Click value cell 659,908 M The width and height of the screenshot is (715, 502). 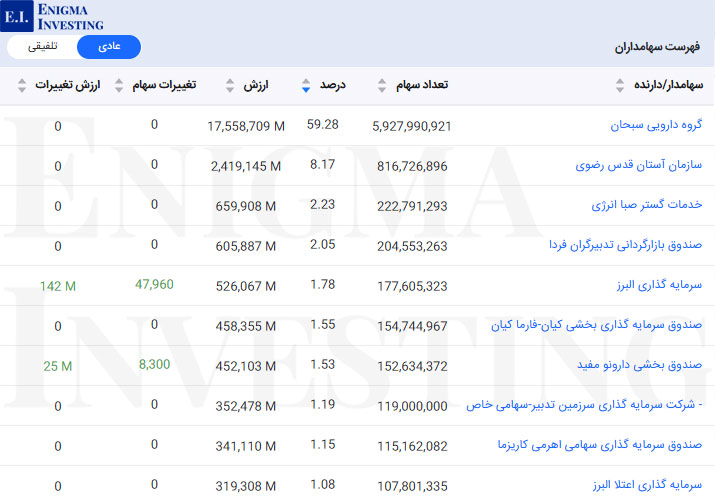coord(246,207)
